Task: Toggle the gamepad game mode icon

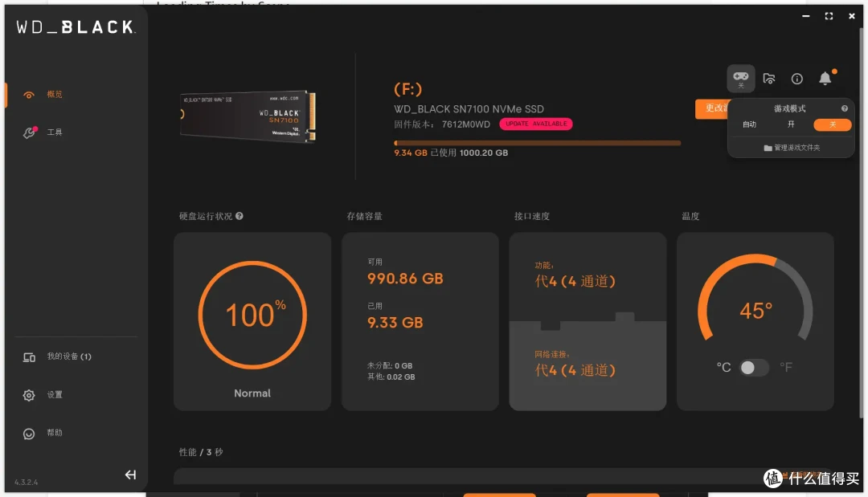Action: pyautogui.click(x=741, y=79)
